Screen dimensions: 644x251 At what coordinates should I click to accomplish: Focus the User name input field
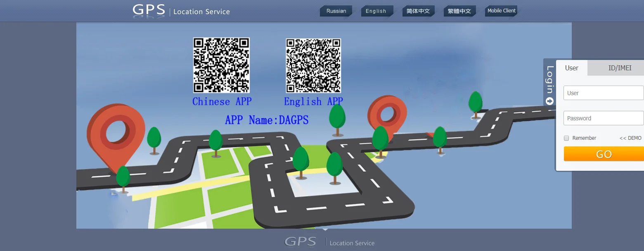coord(604,93)
